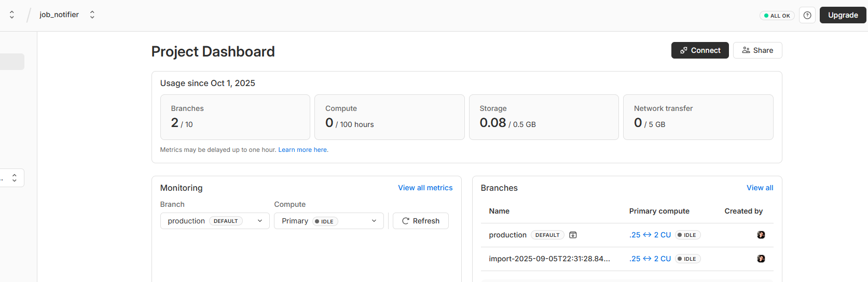Open the View all branches link
The image size is (868, 282).
[760, 188]
